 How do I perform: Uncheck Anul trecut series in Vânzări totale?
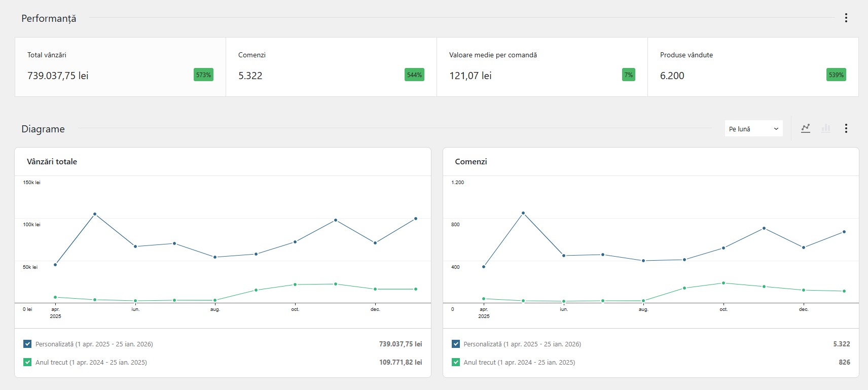pos(27,362)
